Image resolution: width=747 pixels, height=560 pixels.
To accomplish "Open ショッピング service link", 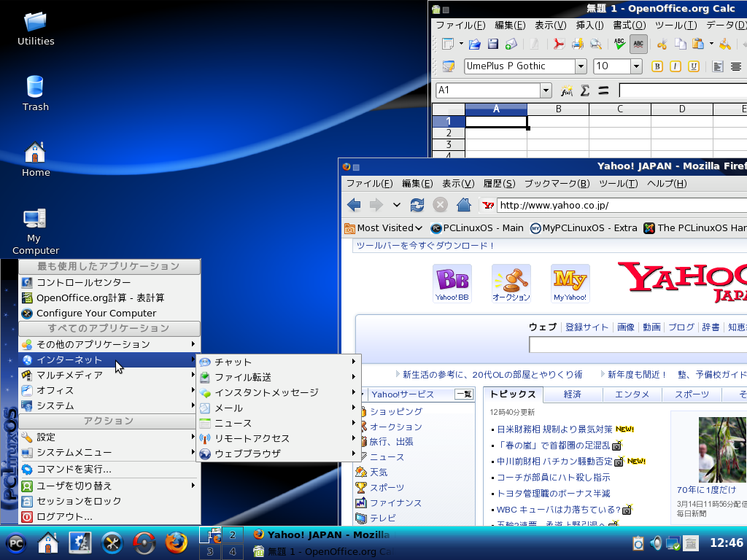I will (x=396, y=411).
